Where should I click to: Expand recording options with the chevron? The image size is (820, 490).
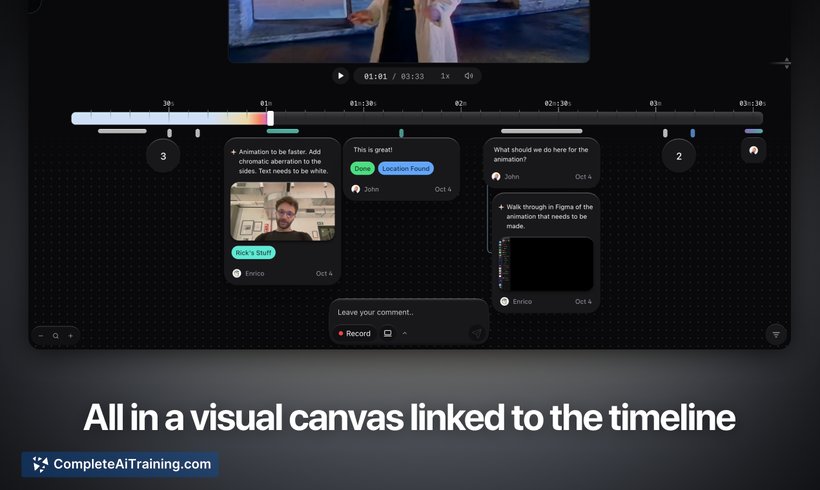coord(404,333)
